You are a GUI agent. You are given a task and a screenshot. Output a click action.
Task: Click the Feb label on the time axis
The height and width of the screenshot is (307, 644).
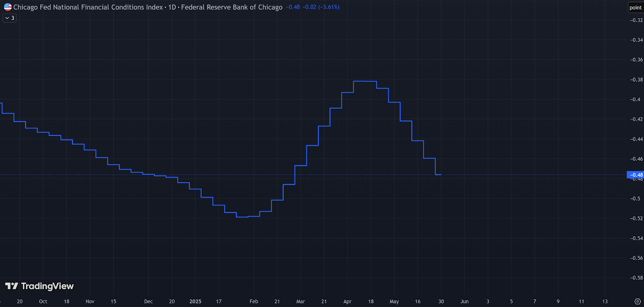254,301
